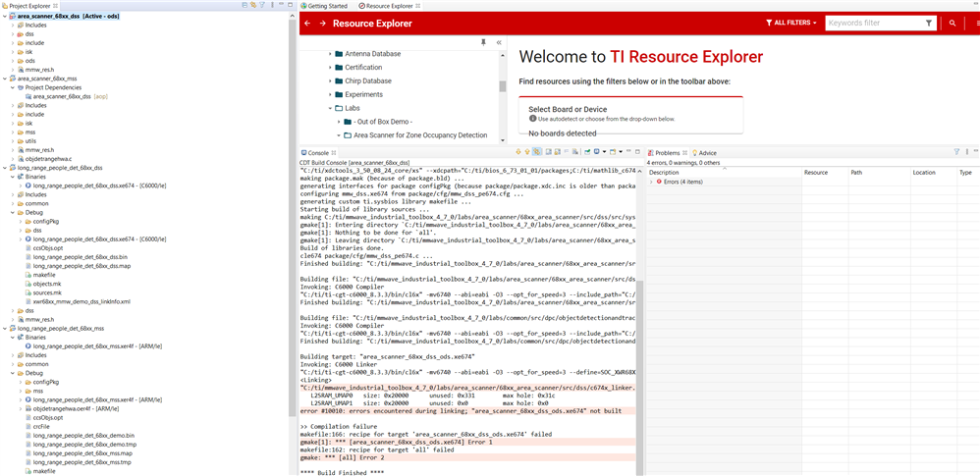This screenshot has width=980, height=476.
Task: Select xwr68xx_mmw_demo_dss_linkInfo.xml file
Action: (82, 301)
